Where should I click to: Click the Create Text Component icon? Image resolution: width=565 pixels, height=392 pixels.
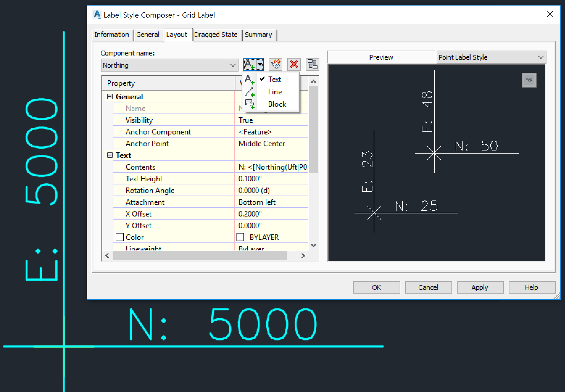250,64
